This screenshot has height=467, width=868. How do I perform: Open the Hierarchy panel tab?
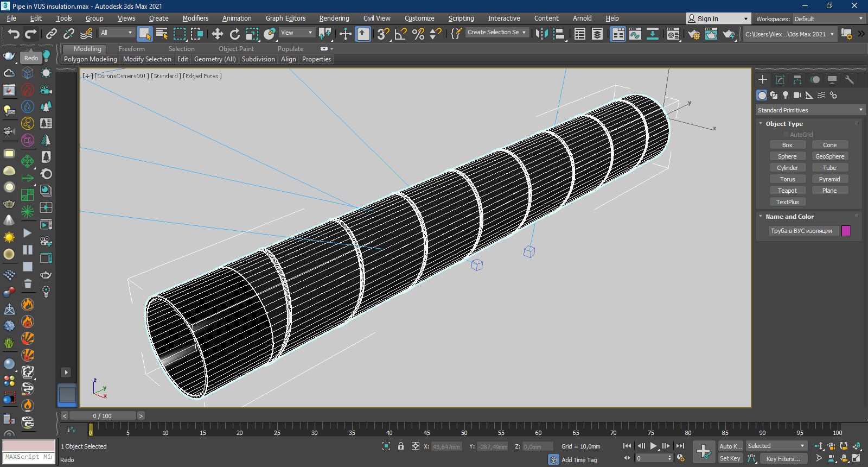797,79
